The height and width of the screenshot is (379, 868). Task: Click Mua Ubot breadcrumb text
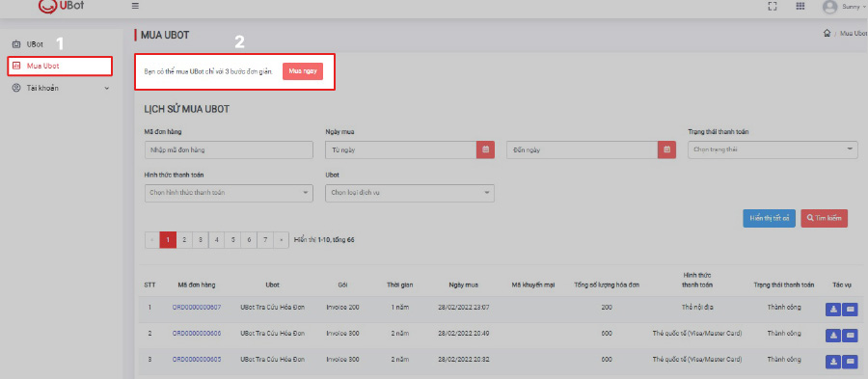854,34
